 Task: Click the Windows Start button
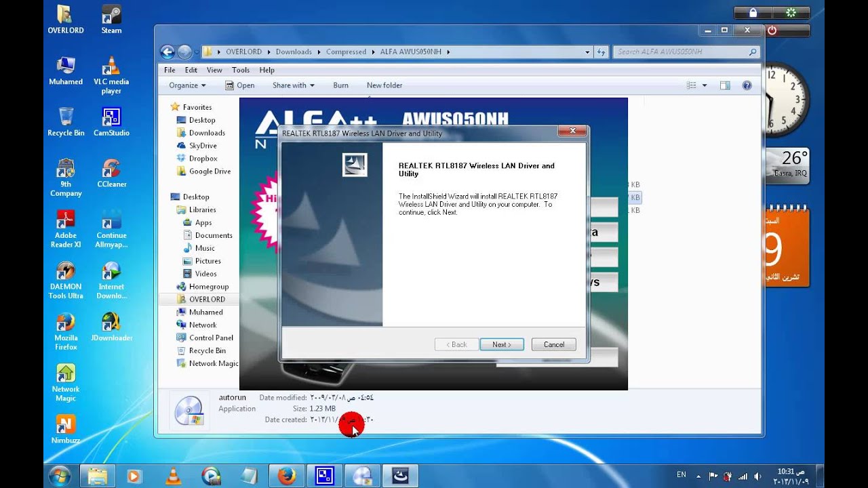(x=60, y=476)
